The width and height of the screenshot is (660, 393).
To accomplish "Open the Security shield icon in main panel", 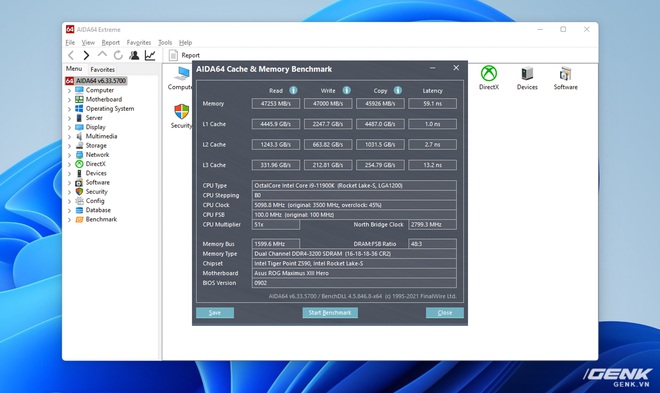I will click(x=182, y=112).
